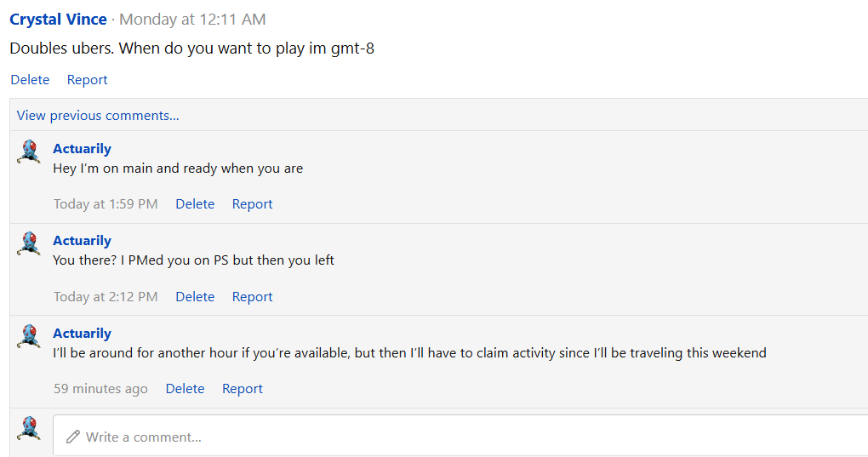Report the Doubles ubers profile post

[x=87, y=80]
